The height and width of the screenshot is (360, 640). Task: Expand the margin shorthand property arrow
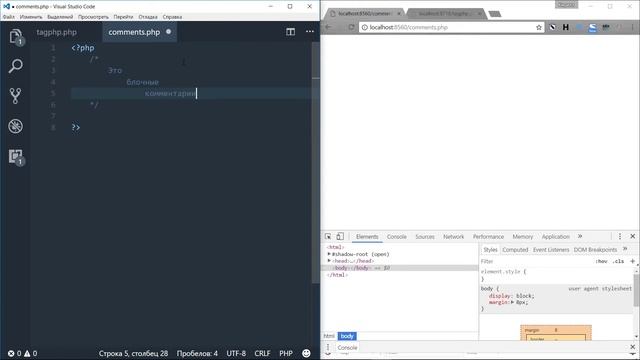coord(512,302)
